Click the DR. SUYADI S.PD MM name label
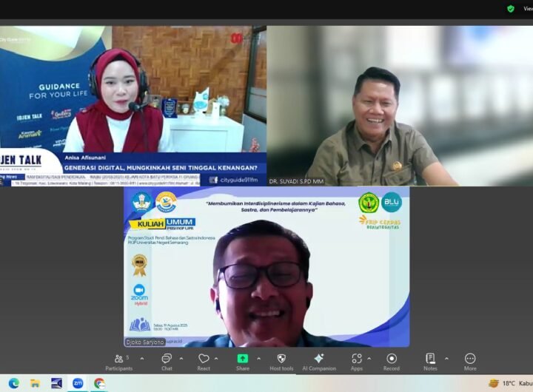Image resolution: width=533 pixels, height=392 pixels. click(296, 181)
